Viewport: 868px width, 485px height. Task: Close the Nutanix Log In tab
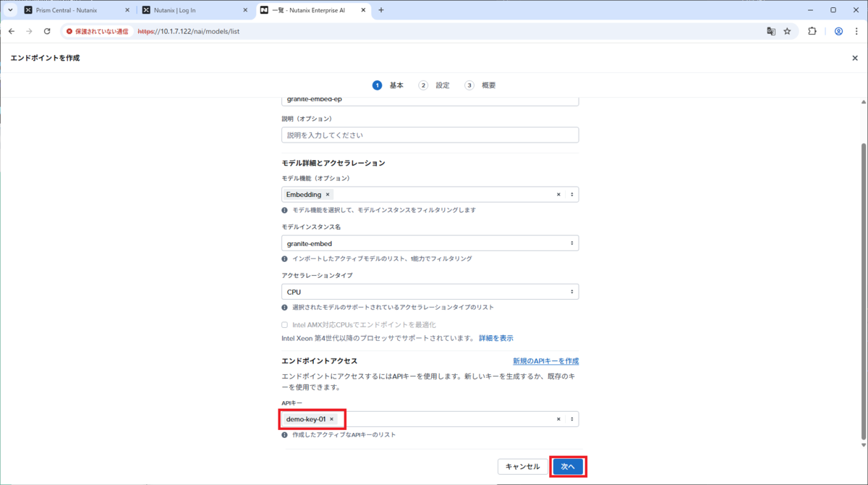245,10
